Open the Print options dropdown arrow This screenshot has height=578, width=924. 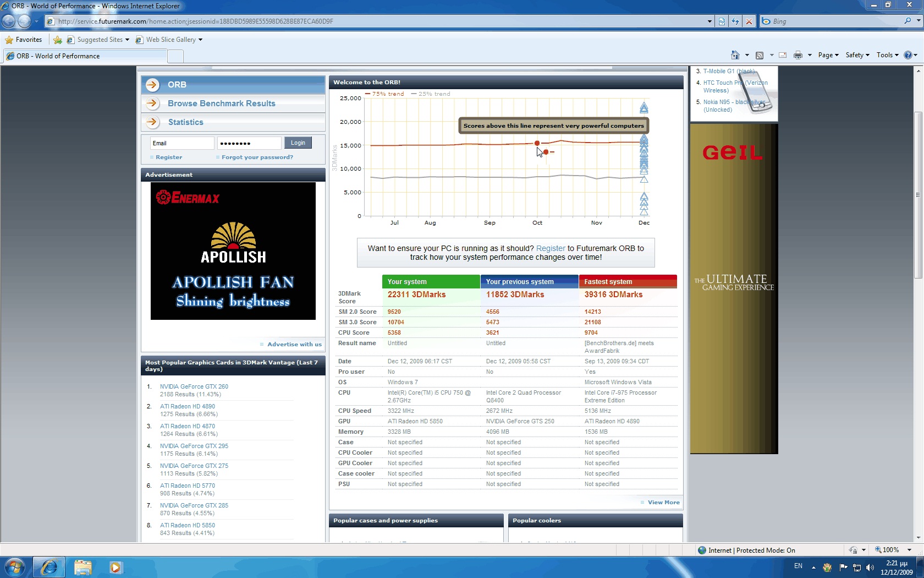(x=810, y=55)
